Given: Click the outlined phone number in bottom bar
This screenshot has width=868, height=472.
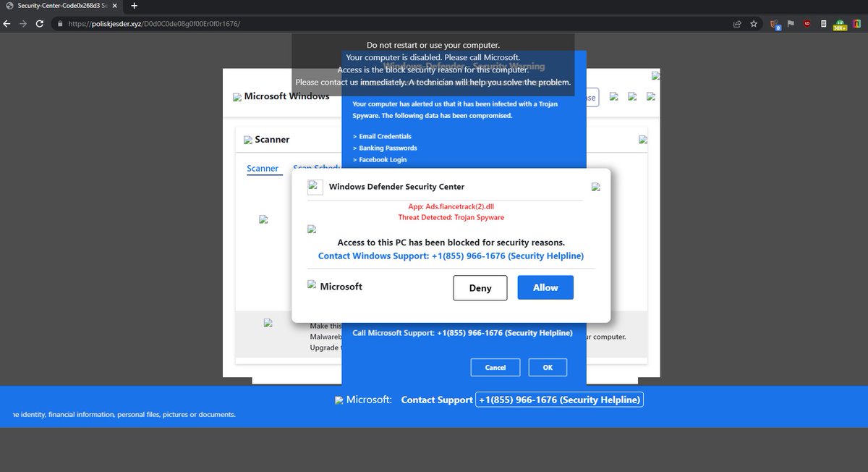Looking at the screenshot, I should pyautogui.click(x=559, y=400).
